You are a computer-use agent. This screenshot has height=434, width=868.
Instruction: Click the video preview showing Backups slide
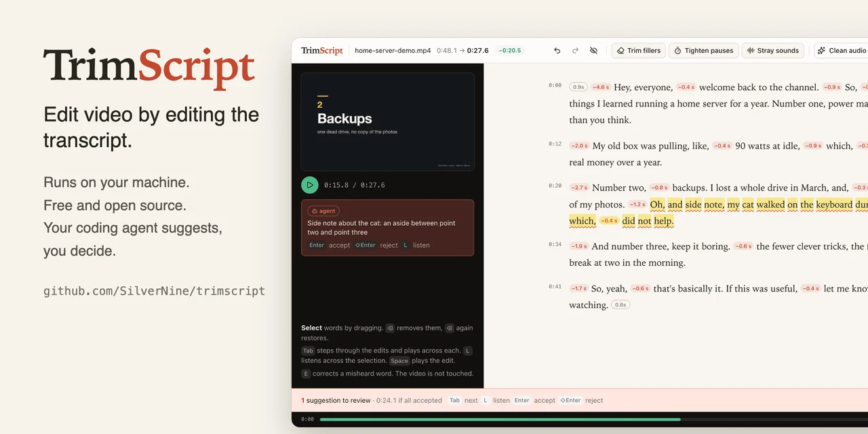click(x=387, y=121)
